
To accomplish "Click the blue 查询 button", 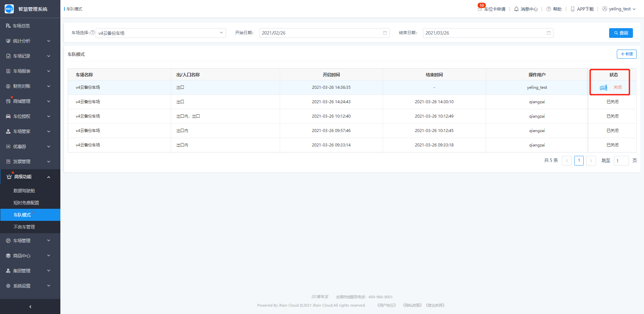I will [x=621, y=33].
